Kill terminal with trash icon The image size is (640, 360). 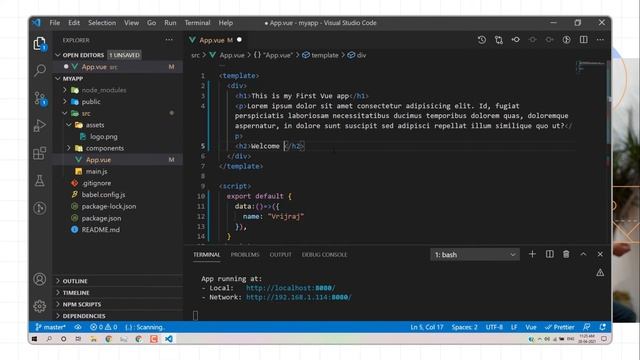click(566, 254)
